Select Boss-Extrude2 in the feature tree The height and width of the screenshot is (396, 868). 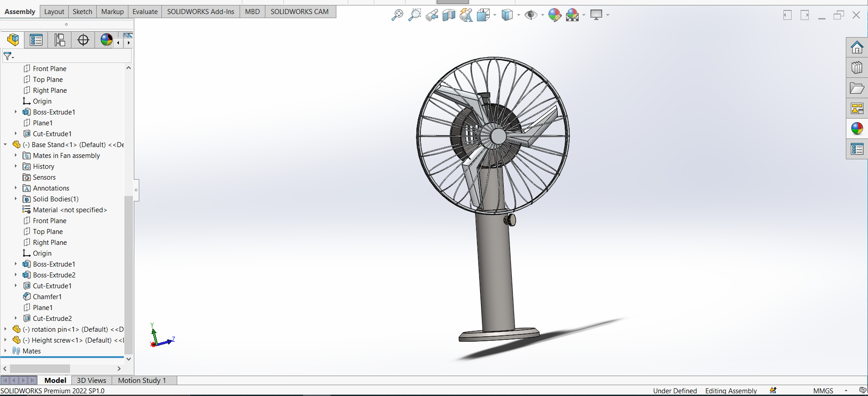(54, 275)
